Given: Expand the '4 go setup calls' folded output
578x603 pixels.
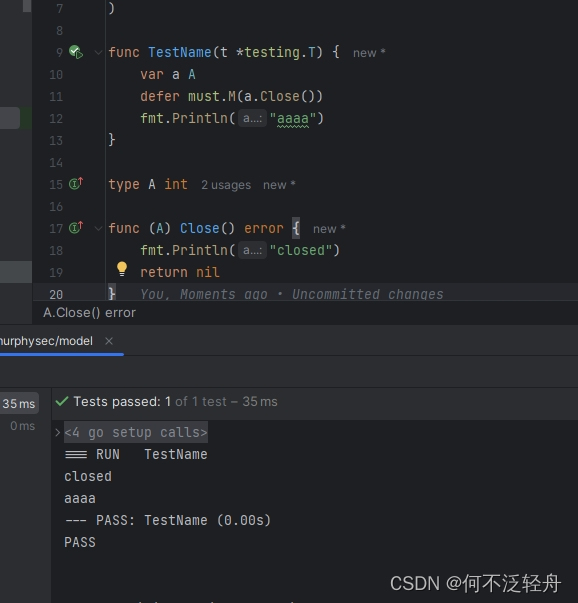Looking at the screenshot, I should pyautogui.click(x=58, y=433).
